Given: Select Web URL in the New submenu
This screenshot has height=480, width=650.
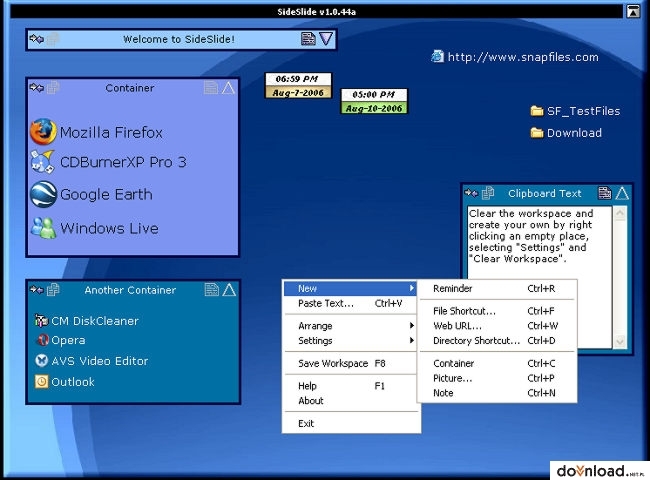Looking at the screenshot, I should click(x=497, y=326).
